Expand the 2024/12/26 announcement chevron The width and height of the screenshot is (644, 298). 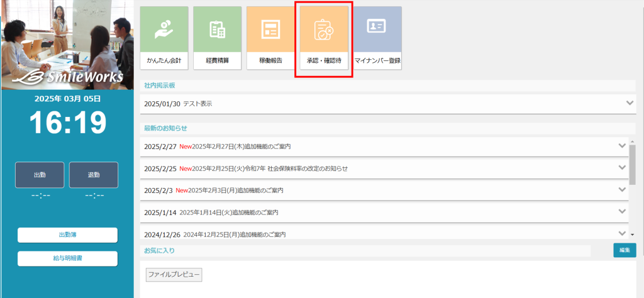coord(622,233)
